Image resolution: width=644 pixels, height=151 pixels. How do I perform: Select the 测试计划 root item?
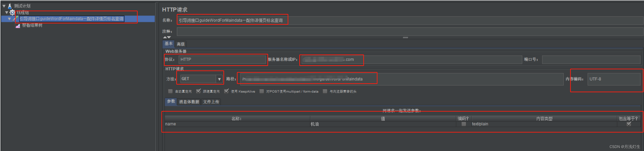[x=22, y=6]
